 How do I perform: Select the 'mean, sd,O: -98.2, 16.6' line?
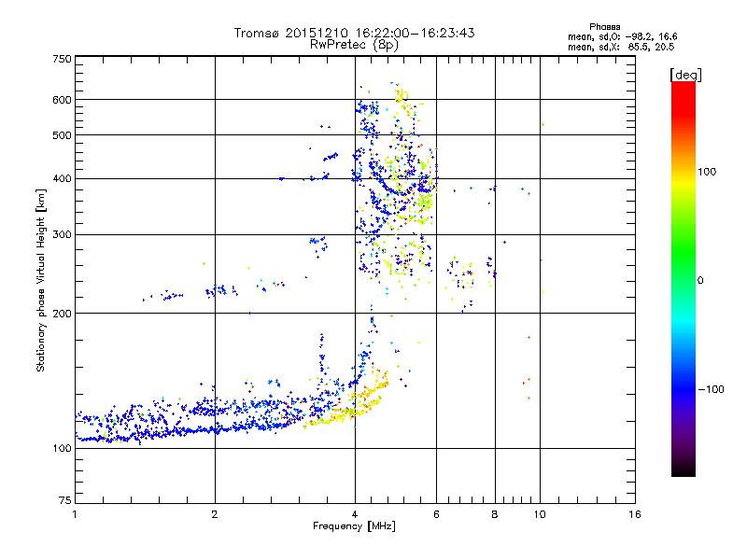[622, 36]
